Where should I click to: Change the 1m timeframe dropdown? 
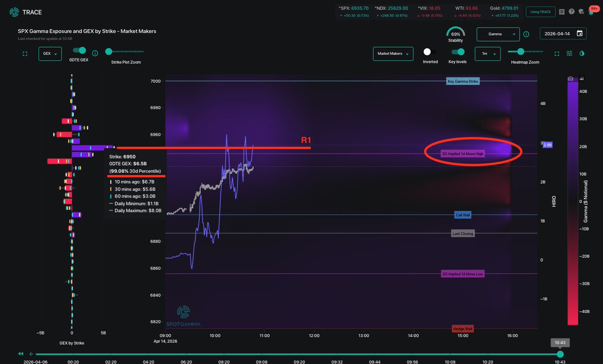point(487,54)
